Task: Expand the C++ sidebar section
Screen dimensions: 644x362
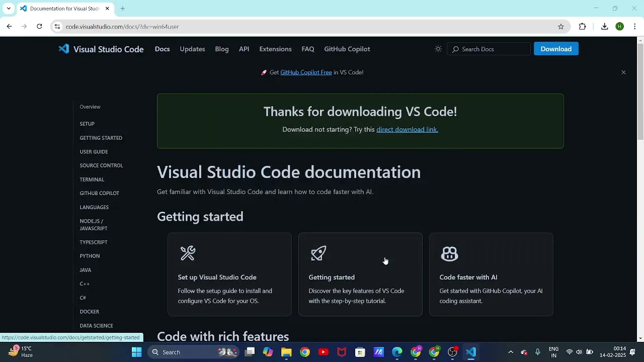Action: [85, 284]
